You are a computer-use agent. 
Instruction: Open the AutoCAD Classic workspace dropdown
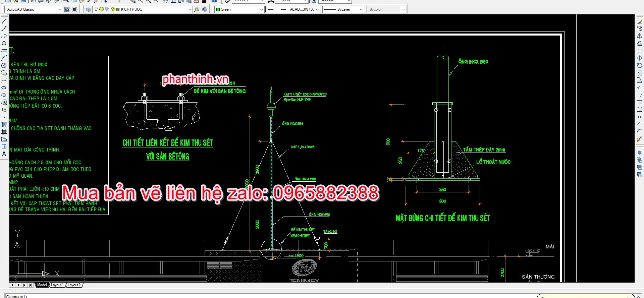(60, 9)
